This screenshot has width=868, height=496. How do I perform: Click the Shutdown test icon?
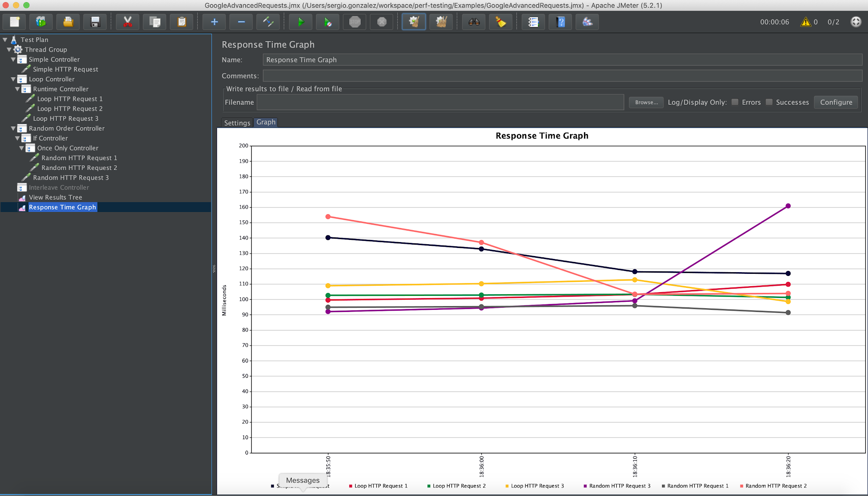(382, 22)
